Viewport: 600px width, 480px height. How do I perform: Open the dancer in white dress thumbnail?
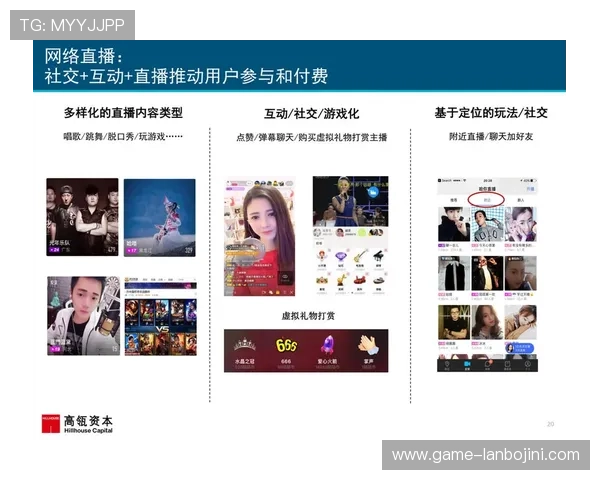[160, 217]
